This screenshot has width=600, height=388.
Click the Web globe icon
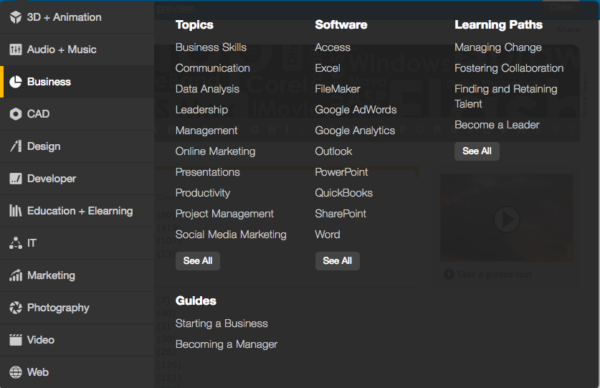[x=16, y=372]
